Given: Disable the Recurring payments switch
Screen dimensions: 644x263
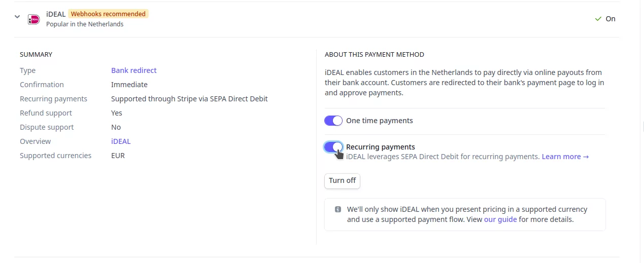Looking at the screenshot, I should [333, 147].
